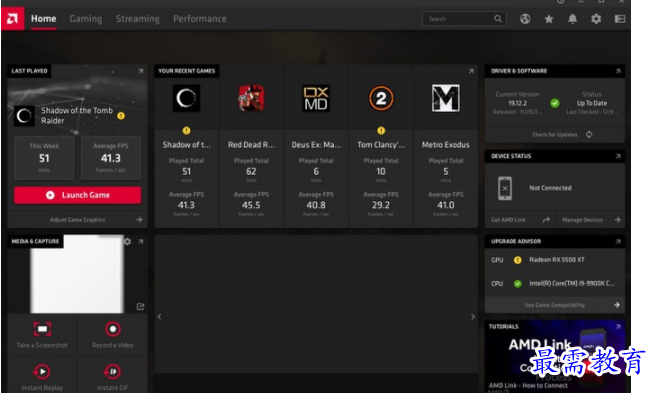Switch to the Gaming tab
Image resolution: width=654 pixels, height=393 pixels.
(86, 19)
